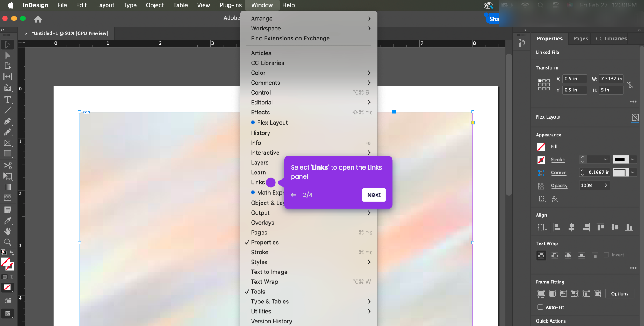
Task: Click align bottom edges icon
Action: [629, 227]
